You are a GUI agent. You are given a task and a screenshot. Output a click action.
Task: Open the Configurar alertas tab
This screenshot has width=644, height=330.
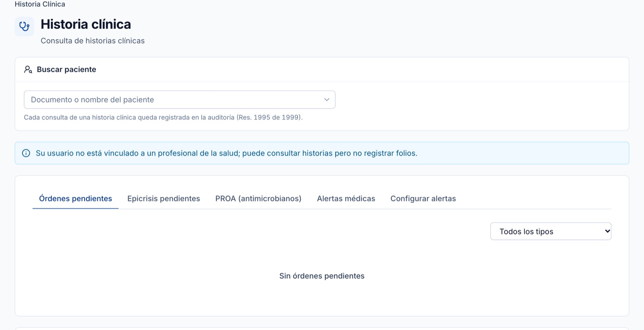[x=423, y=199]
